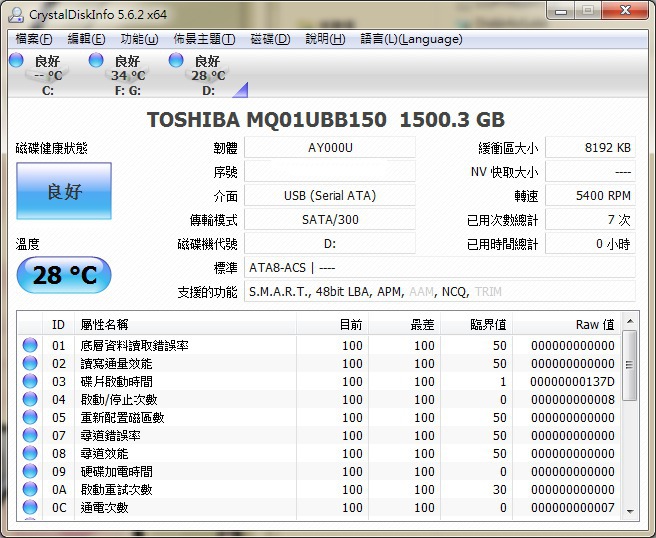656x538 pixels.
Task: Open the 佈景主題(T) menu
Action: (204, 39)
